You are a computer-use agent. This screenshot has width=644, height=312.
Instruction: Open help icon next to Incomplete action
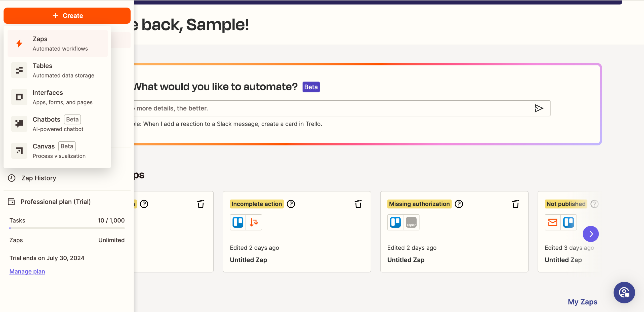click(291, 204)
